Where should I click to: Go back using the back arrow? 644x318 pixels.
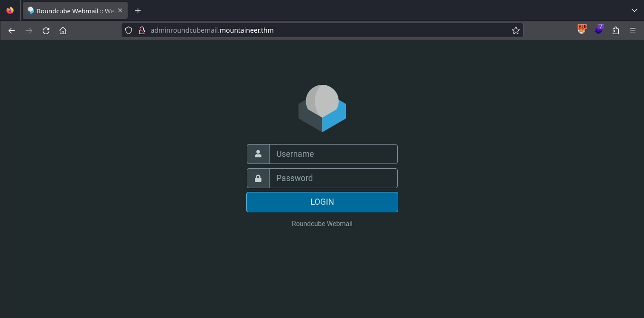pyautogui.click(x=12, y=30)
